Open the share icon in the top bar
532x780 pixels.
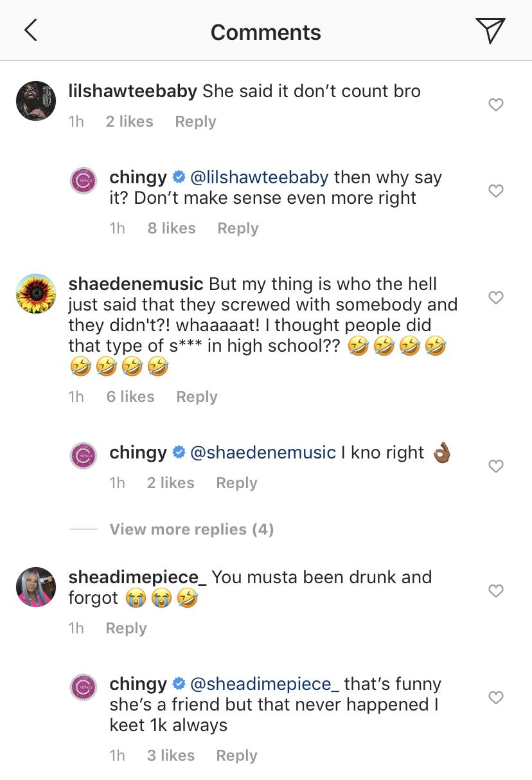(490, 30)
